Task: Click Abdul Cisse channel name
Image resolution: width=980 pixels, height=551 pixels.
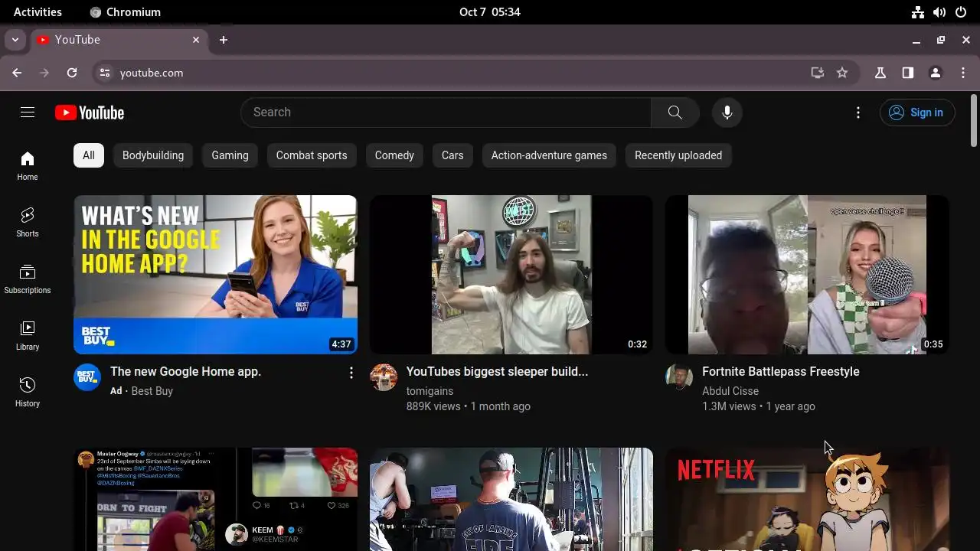Action: coord(730,391)
